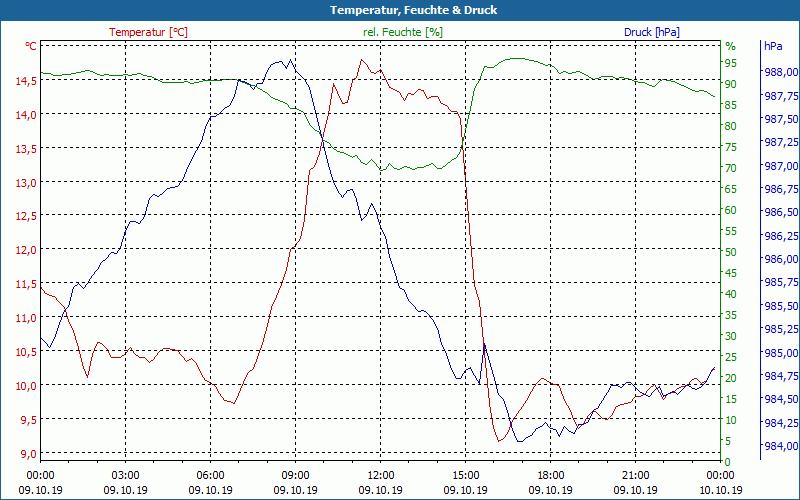The width and height of the screenshot is (800, 500).
Task: Click the "10.10.19" date label
Action: pyautogui.click(x=720, y=490)
